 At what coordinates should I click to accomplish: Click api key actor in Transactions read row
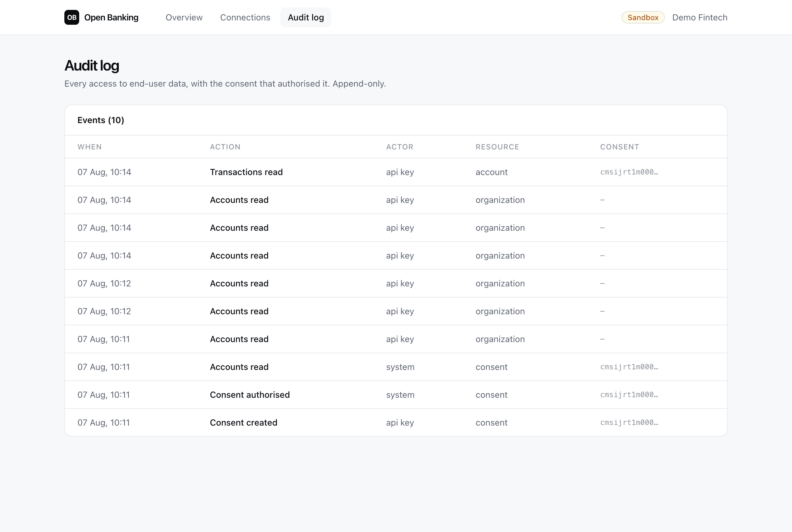click(400, 172)
